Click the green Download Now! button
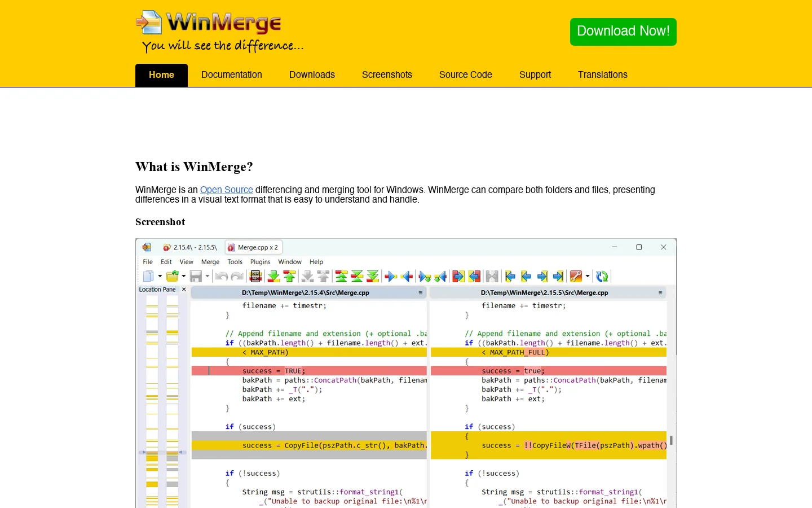The height and width of the screenshot is (508, 812). click(623, 32)
